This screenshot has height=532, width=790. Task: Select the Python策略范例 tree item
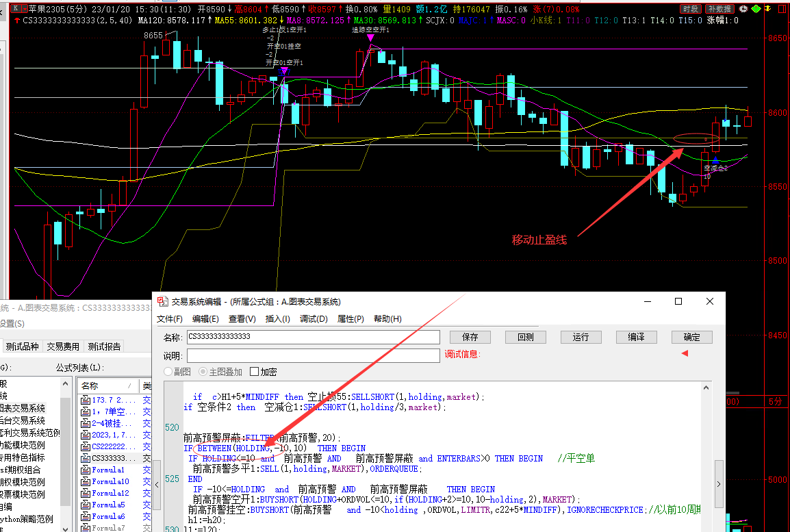pos(26,519)
